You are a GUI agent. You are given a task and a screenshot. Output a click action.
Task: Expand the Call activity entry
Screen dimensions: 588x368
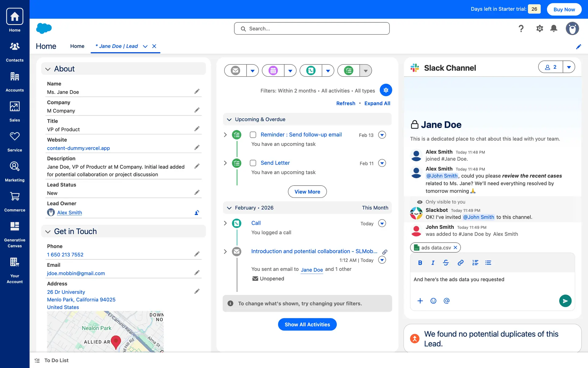pyautogui.click(x=225, y=223)
